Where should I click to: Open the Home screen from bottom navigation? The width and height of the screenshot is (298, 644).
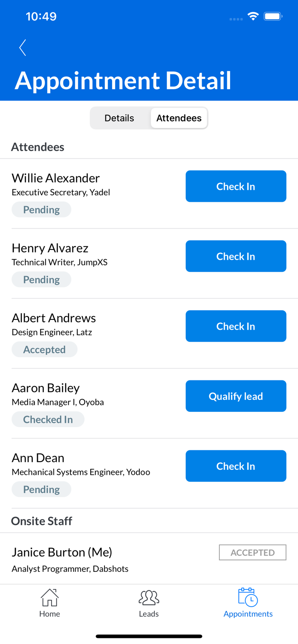(x=49, y=603)
